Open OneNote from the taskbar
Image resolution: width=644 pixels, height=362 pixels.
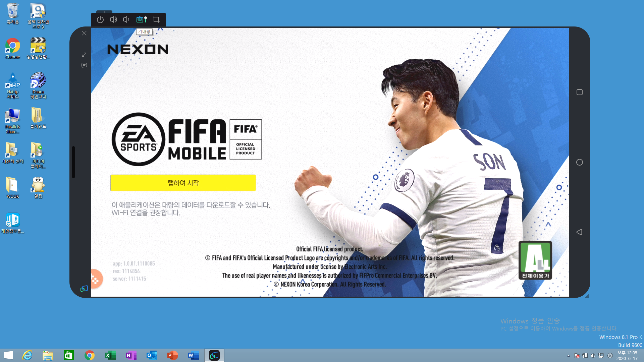pyautogui.click(x=131, y=355)
